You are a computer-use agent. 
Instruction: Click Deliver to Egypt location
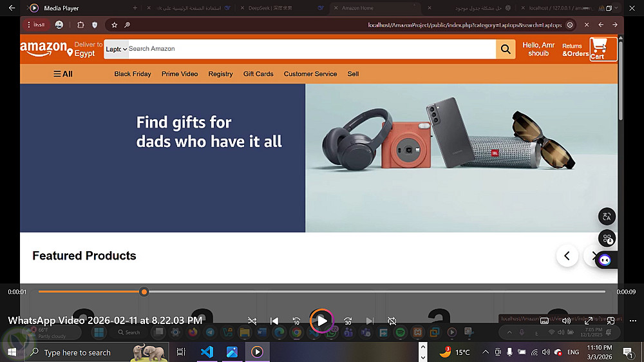(84, 49)
